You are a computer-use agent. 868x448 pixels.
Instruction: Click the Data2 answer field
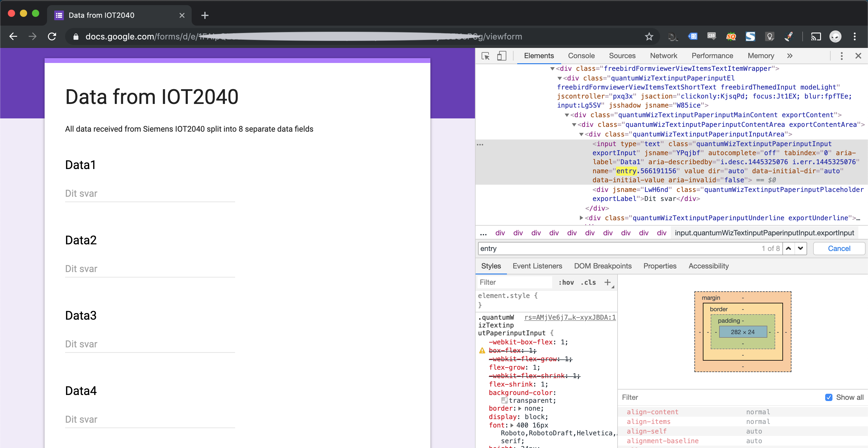150,269
